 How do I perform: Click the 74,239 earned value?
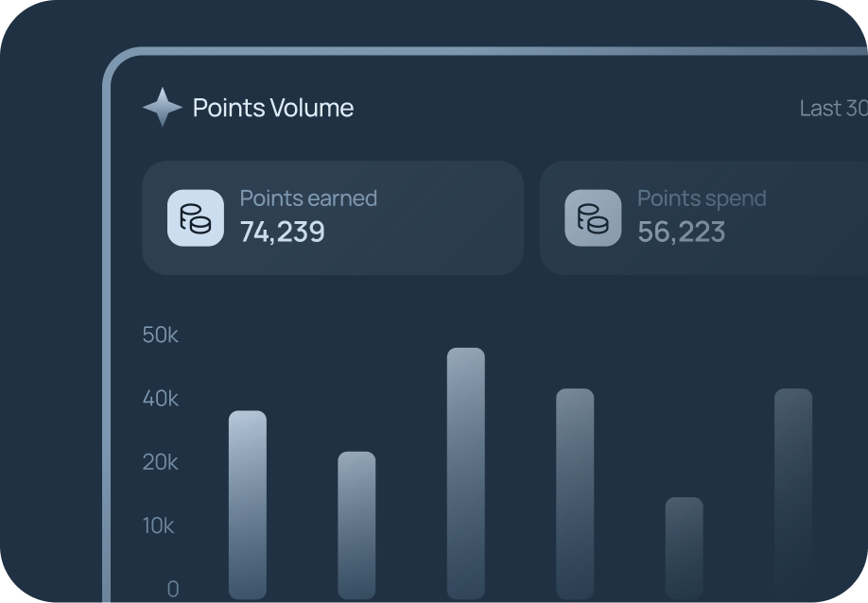point(283,232)
